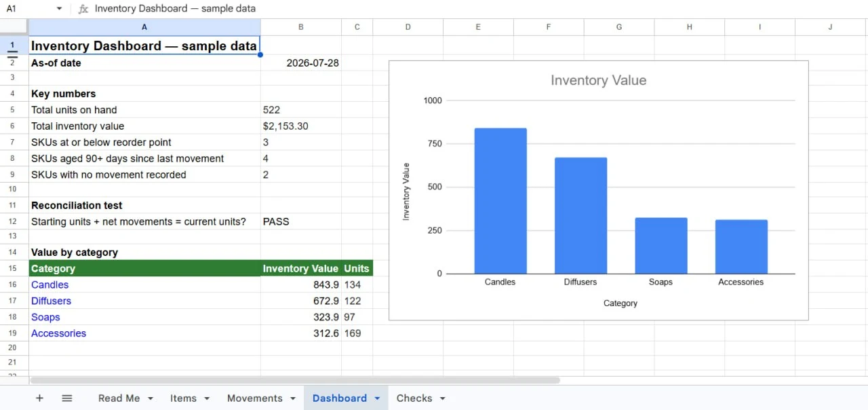Screen dimensions: 868x410
Task: Select column C header
Action: 357,27
